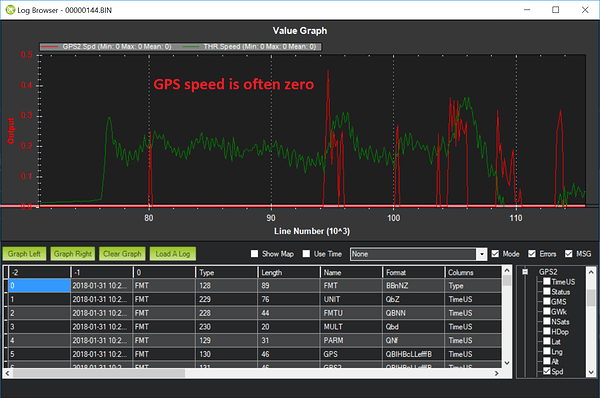Click the tree panel scroll down arrow
Viewport: 600px width, 398px height.
(x=591, y=372)
